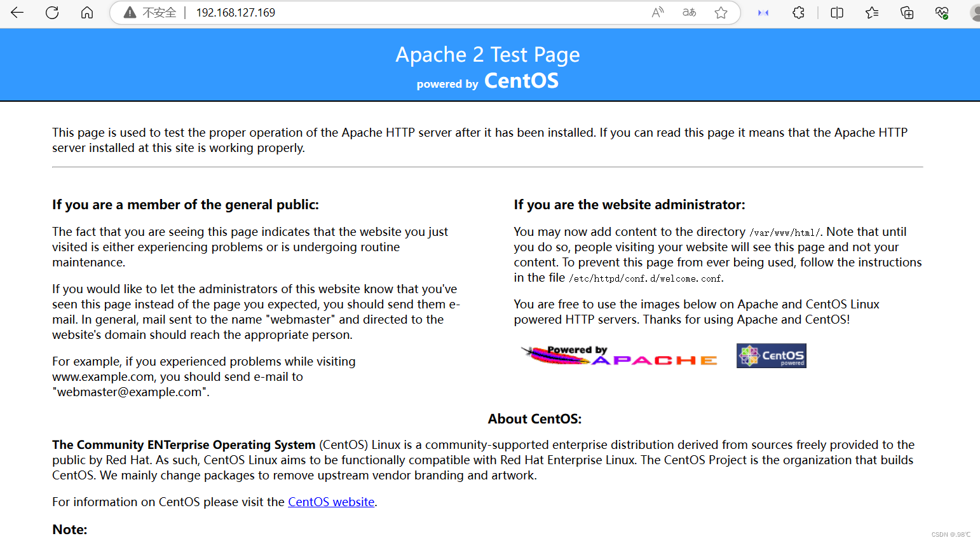Click the /var/www/html/ directory path text
Viewport: 980px width, 543px height.
coord(784,233)
